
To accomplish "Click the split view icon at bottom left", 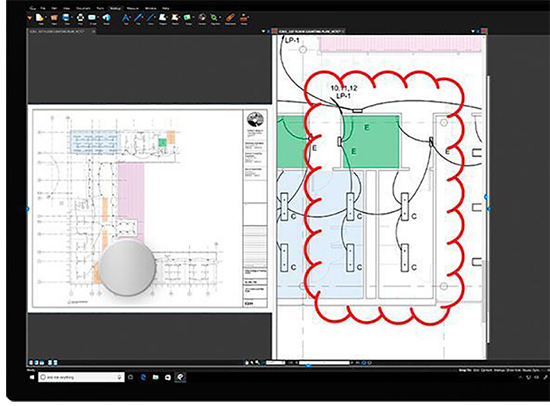I will point(49,362).
